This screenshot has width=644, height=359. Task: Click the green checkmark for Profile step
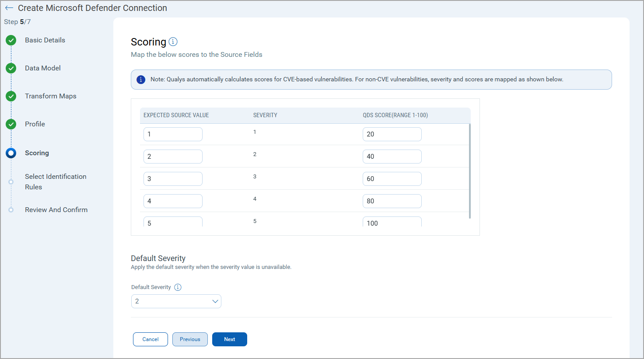click(11, 124)
